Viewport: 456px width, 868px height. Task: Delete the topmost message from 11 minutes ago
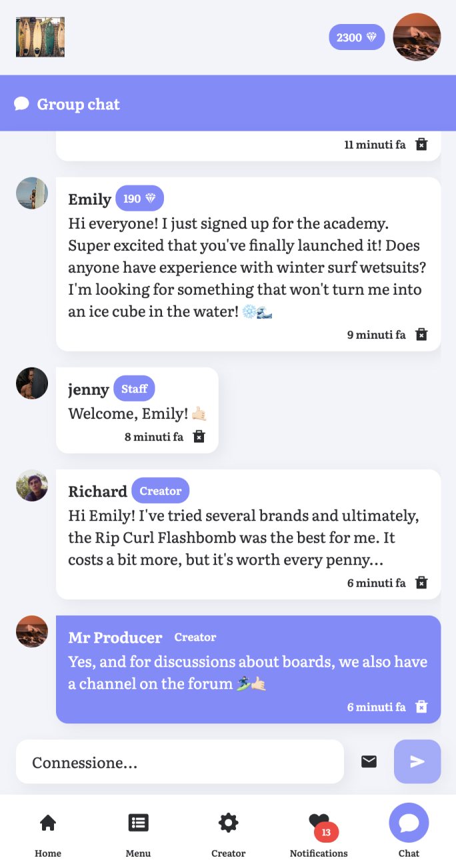click(421, 144)
